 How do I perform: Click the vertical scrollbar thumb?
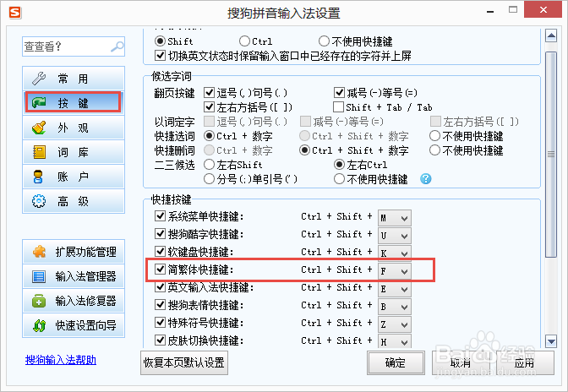(x=551, y=155)
